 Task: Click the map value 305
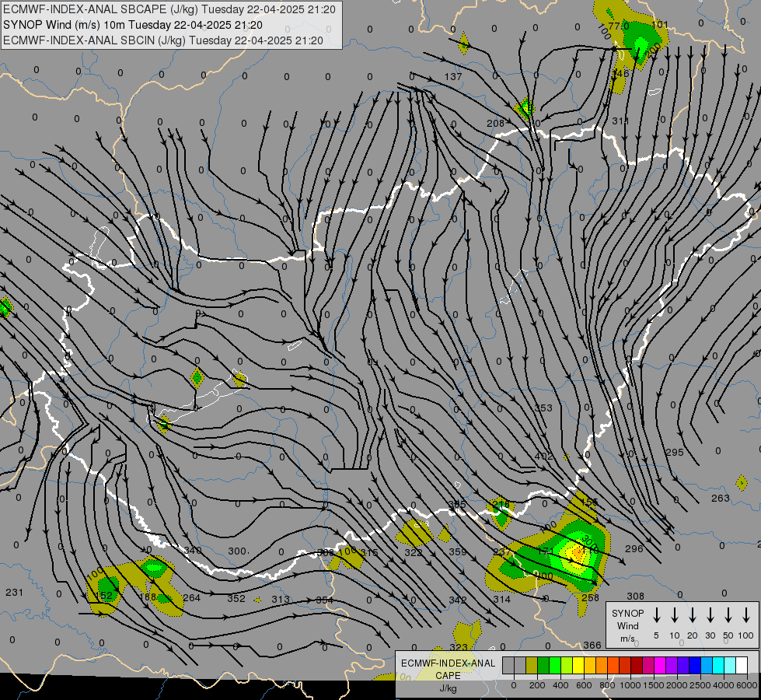coord(457,504)
